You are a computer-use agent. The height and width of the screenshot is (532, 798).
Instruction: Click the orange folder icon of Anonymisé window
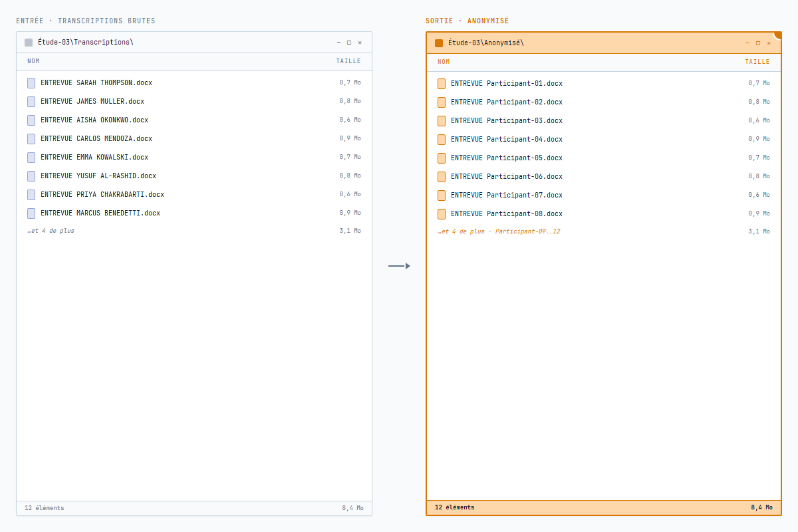click(439, 43)
